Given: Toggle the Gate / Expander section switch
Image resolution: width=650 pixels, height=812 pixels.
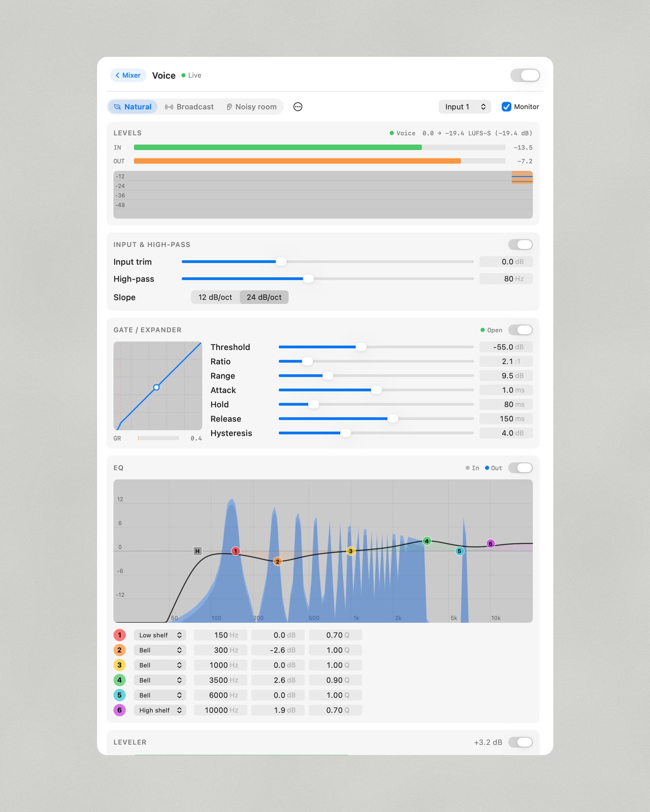Looking at the screenshot, I should pos(520,330).
